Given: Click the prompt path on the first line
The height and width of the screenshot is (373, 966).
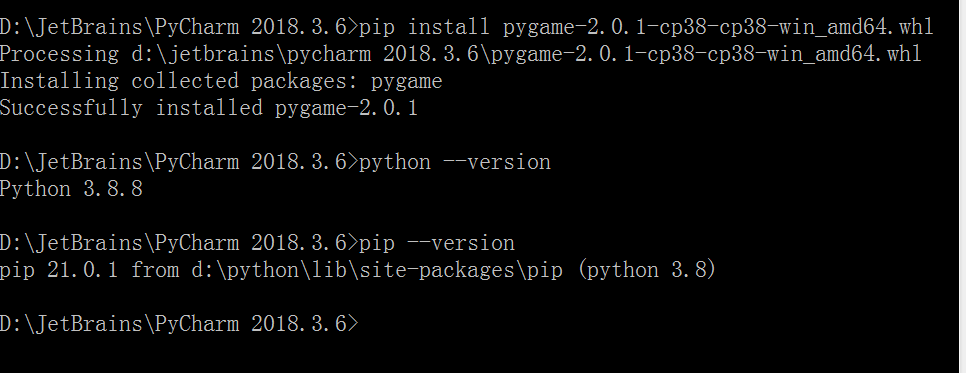Looking at the screenshot, I should coord(179,27).
